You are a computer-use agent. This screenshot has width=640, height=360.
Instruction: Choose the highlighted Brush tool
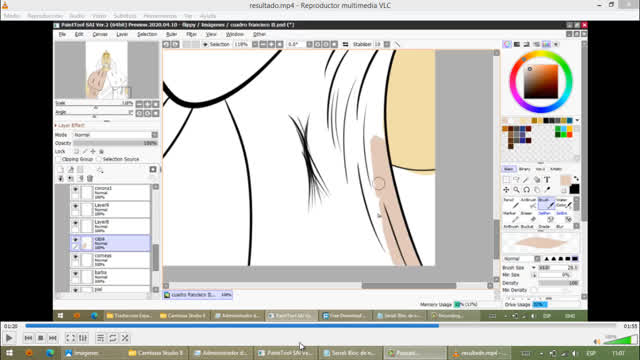[x=546, y=203]
